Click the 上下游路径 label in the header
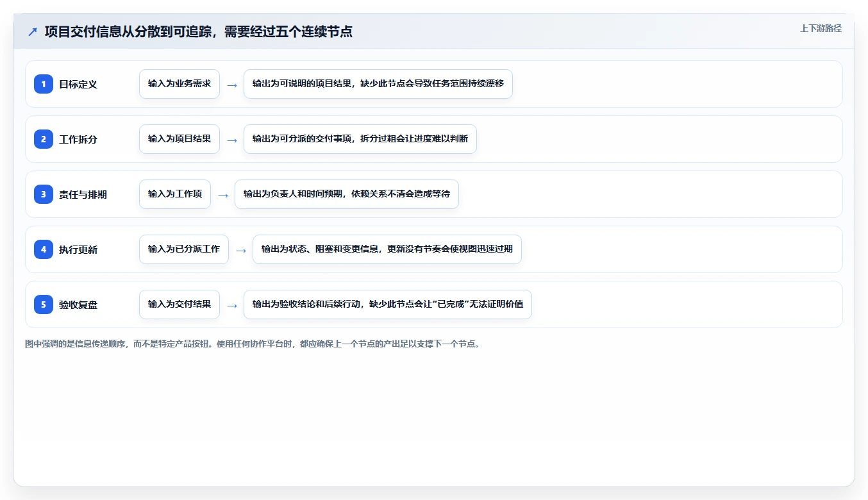The height and width of the screenshot is (500, 868). coord(821,29)
